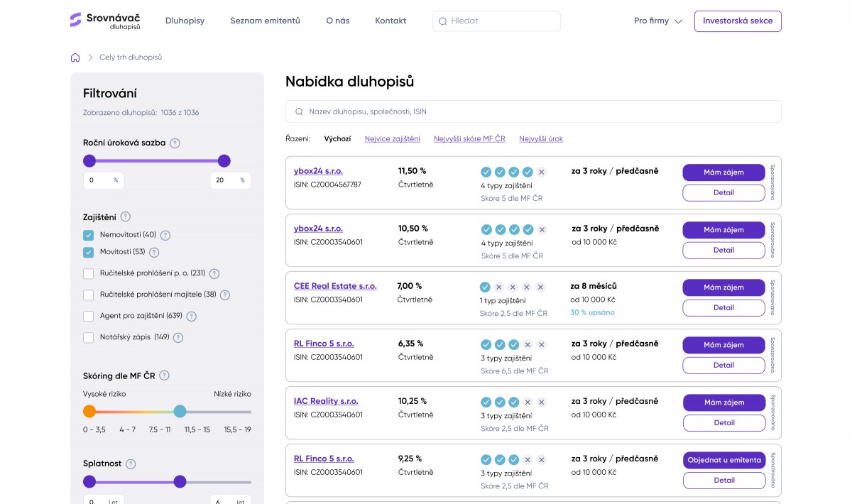This screenshot has width=852, height=504.
Task: Sort by Nejvyšší úrok
Action: click(541, 139)
